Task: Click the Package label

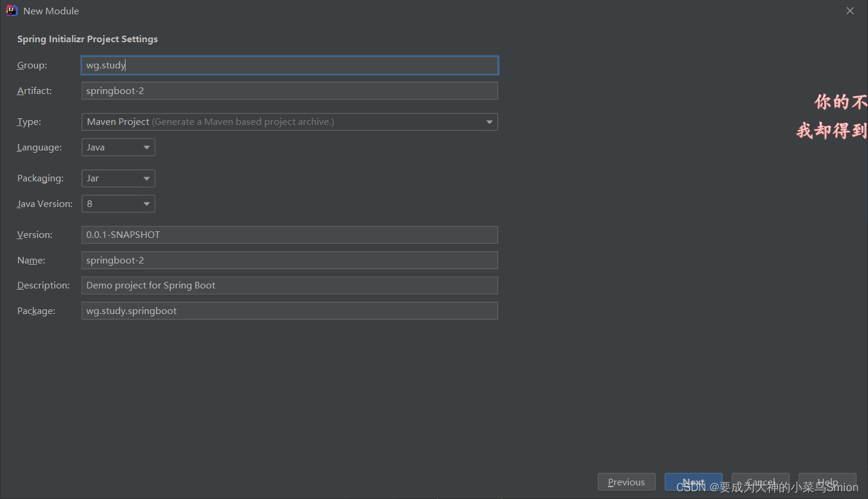Action: (x=36, y=311)
